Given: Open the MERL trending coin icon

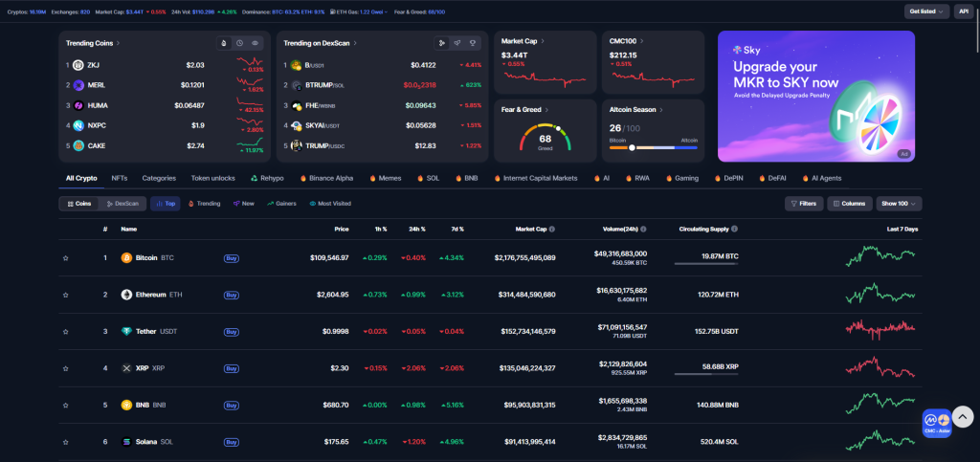Looking at the screenshot, I should 78,85.
